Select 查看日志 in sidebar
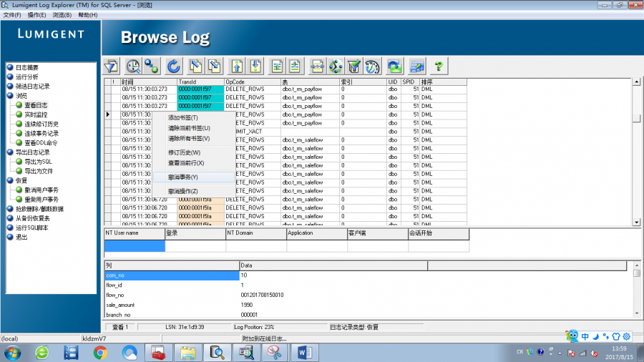Screen dimensions: 644x362 36,105
